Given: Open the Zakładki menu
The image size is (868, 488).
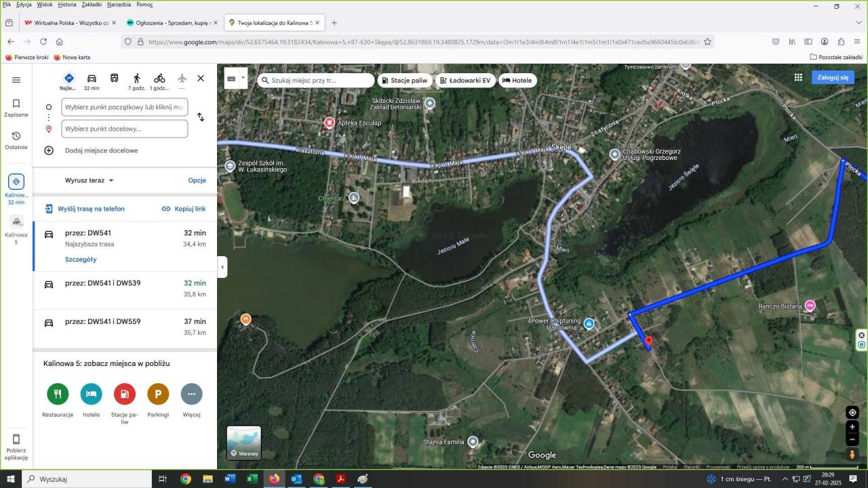Looking at the screenshot, I should point(92,5).
